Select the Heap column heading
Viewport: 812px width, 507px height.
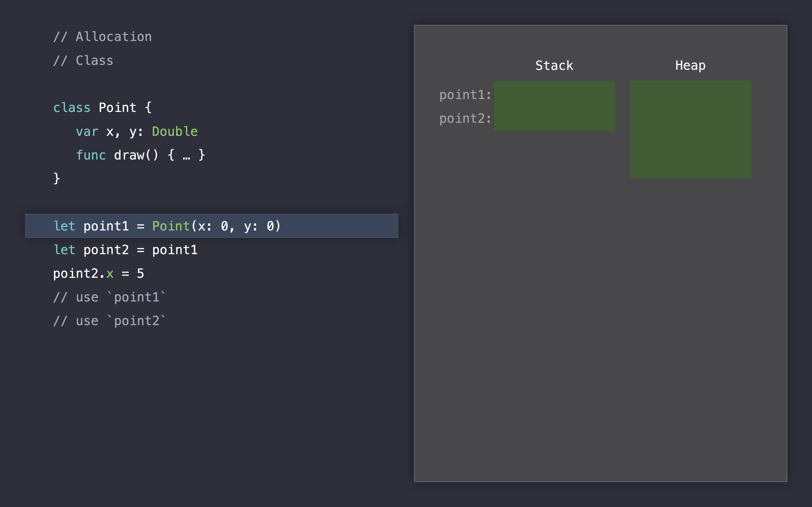point(690,65)
